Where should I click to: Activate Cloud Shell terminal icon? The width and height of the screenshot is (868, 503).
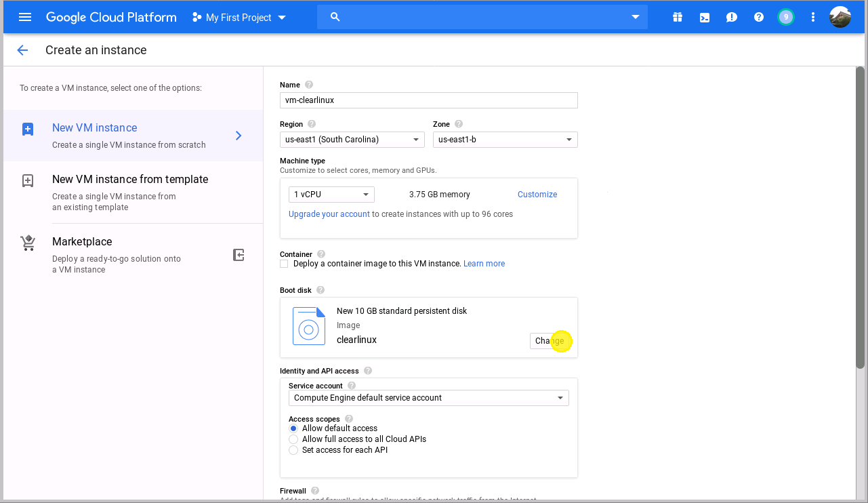tap(705, 18)
